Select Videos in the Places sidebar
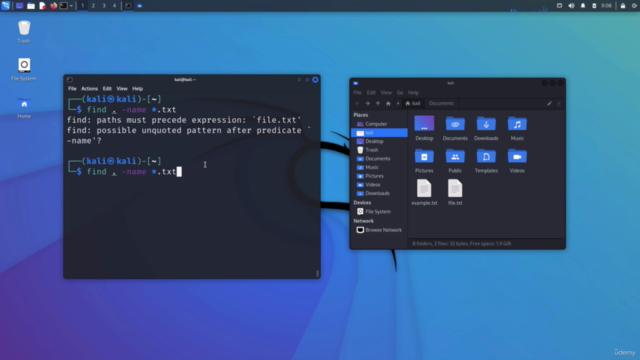Viewport: 640px width, 360px height. 379,185
